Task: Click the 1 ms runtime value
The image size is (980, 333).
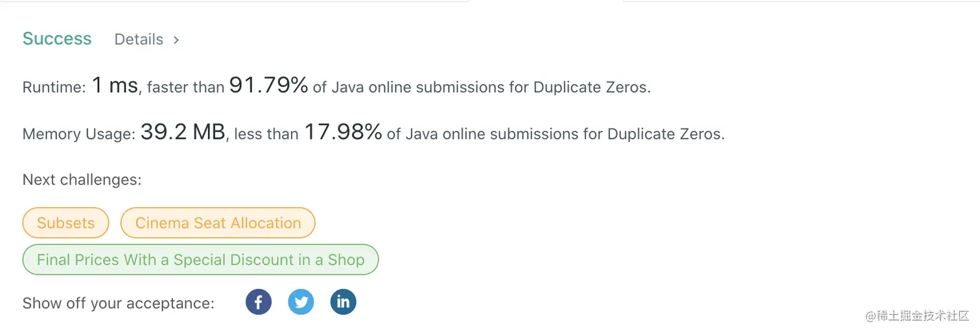Action: point(115,85)
